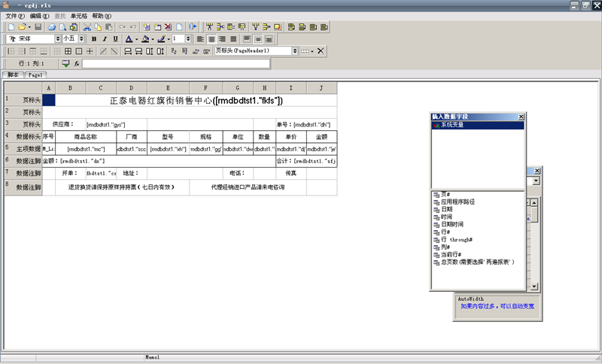The image size is (602, 364).
Task: Switch to the 脚本 tab
Action: (x=13, y=74)
